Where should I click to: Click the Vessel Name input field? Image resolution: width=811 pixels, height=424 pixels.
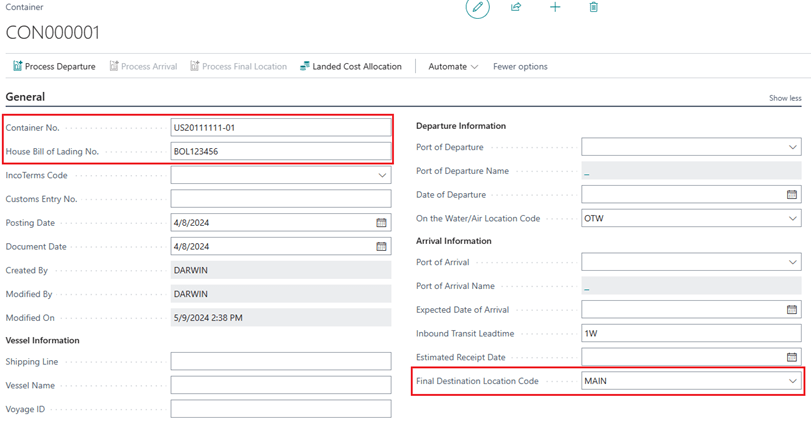[280, 385]
